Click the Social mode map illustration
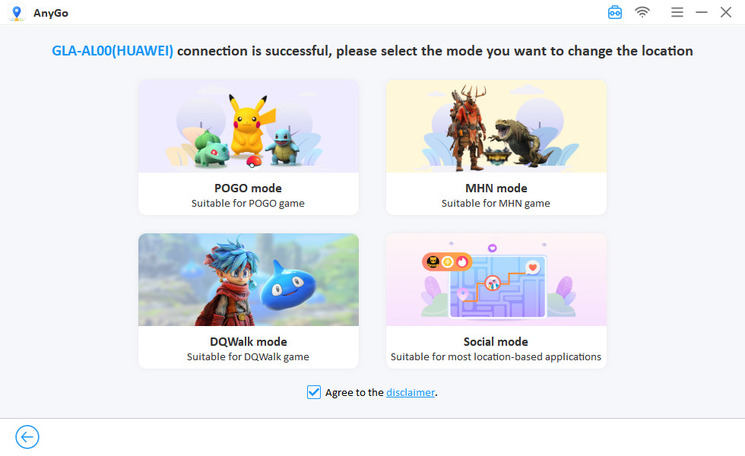 [x=496, y=280]
